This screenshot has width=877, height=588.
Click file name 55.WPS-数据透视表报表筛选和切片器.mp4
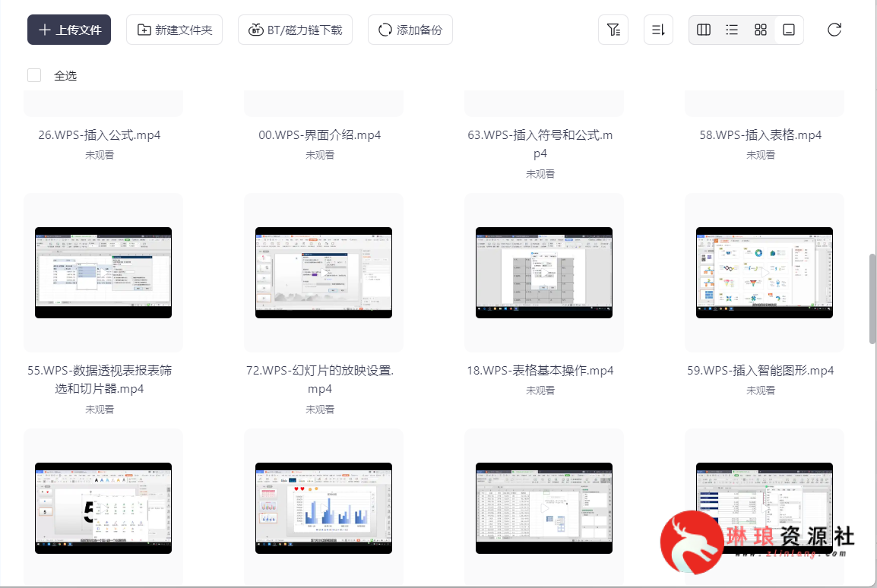click(x=100, y=379)
